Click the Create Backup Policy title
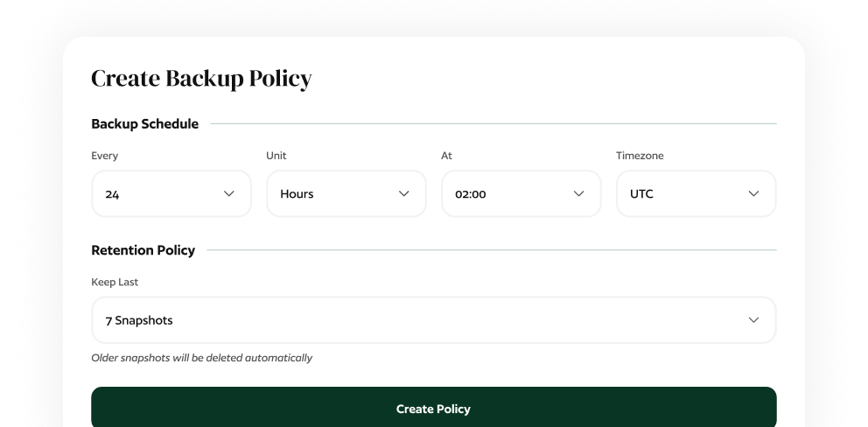 [x=201, y=79]
